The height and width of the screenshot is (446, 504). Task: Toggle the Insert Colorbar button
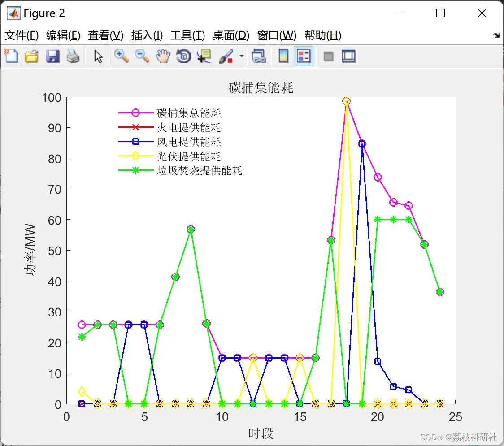(283, 56)
